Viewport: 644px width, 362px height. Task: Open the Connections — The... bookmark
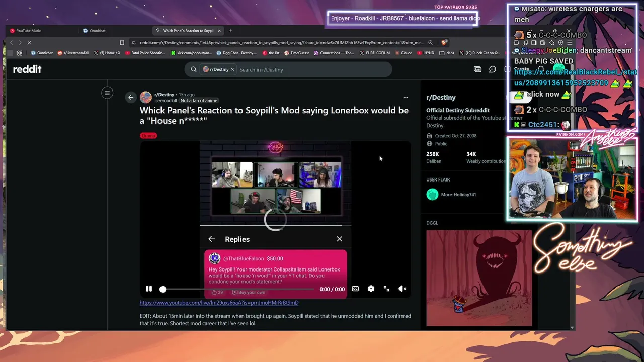tap(334, 53)
